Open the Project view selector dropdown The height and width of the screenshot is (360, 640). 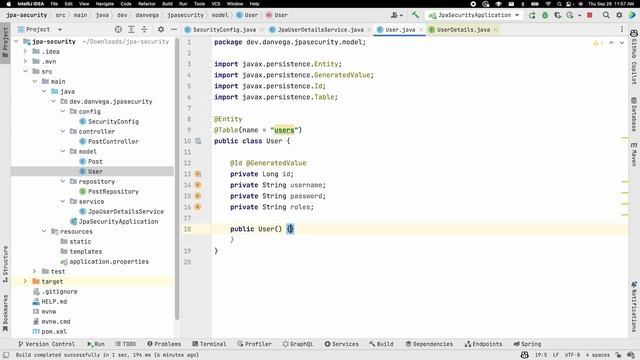tap(40, 29)
